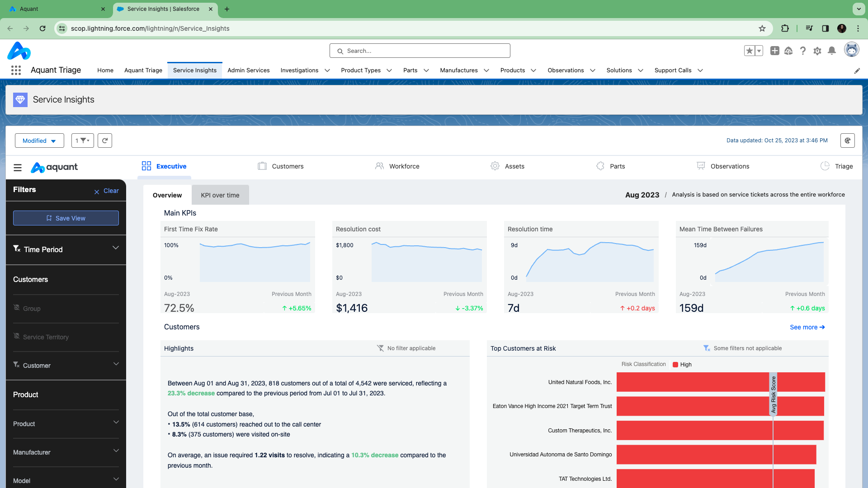
Task: Click the global Search field
Action: [x=420, y=51]
